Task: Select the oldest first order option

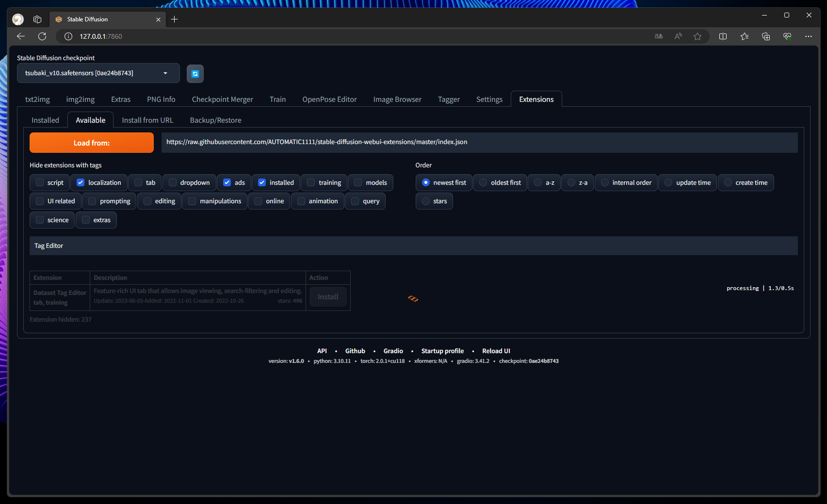Action: click(x=483, y=183)
